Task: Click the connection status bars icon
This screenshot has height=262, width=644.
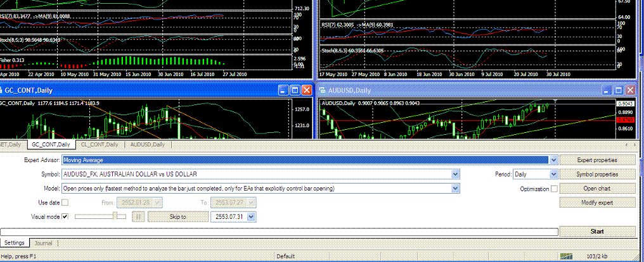Action: point(567,256)
